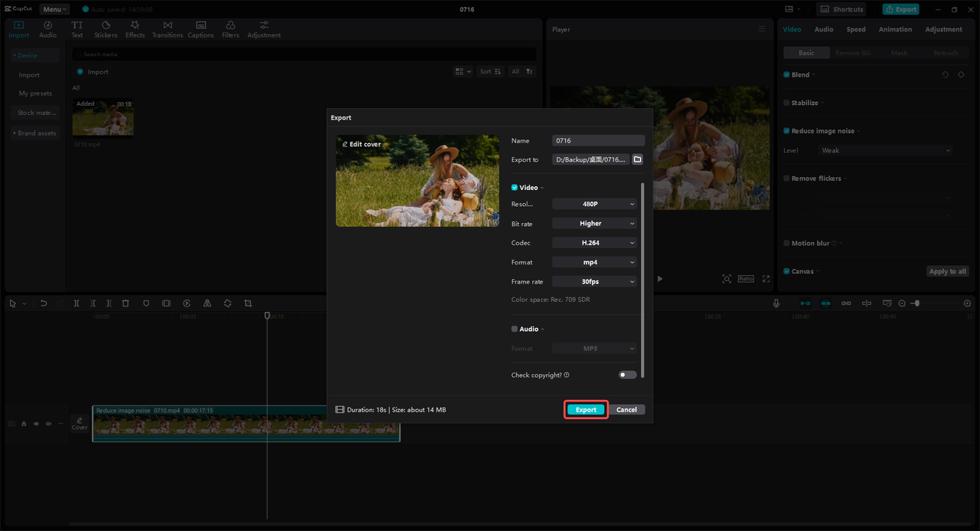Image resolution: width=980 pixels, height=531 pixels.
Task: Click the crop icon in timeline toolbar
Action: click(x=248, y=303)
